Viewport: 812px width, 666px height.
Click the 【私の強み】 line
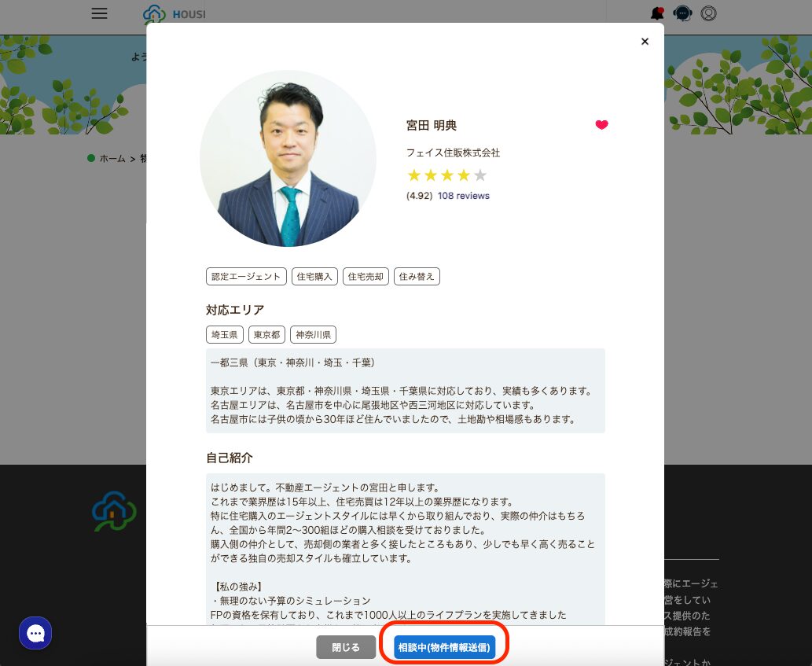pyautogui.click(x=237, y=587)
